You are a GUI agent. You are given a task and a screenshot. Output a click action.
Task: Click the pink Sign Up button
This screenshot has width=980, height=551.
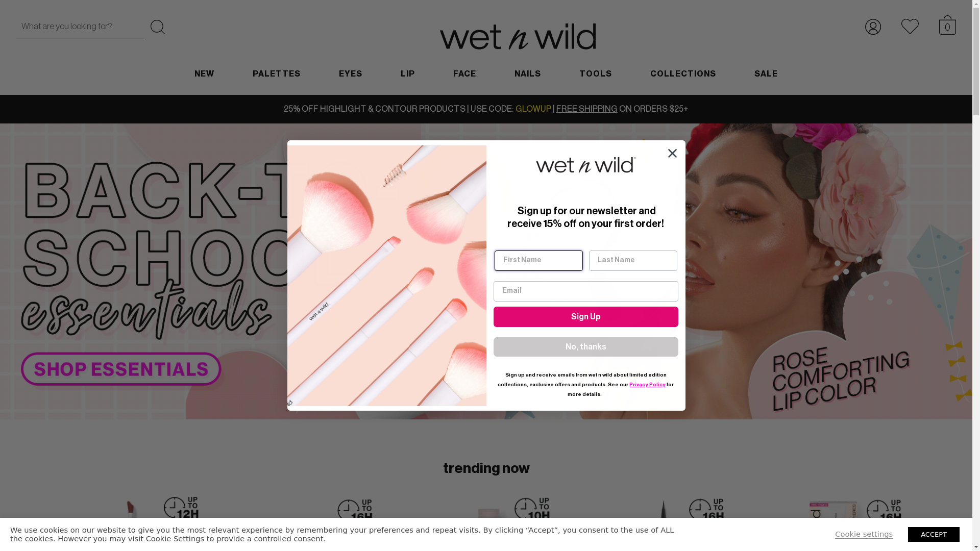coord(585,317)
